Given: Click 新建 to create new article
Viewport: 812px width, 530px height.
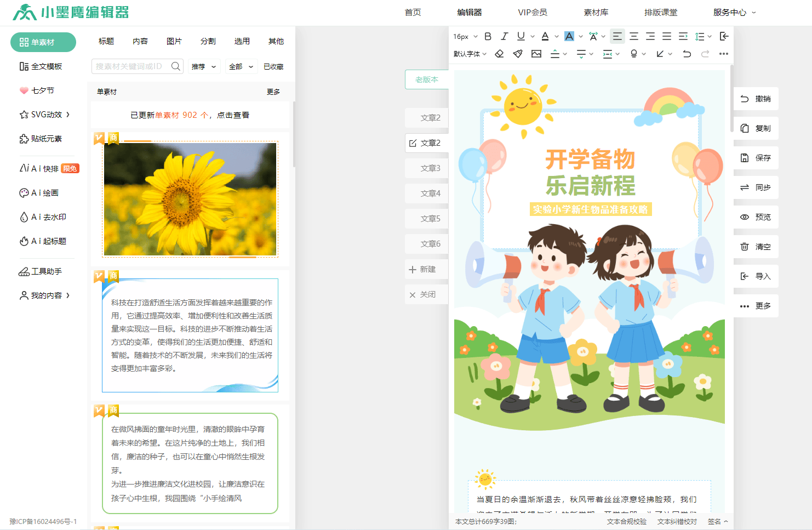Looking at the screenshot, I should point(422,269).
